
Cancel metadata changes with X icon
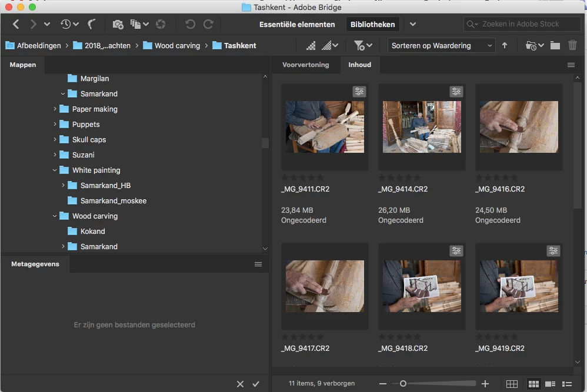[x=241, y=384]
